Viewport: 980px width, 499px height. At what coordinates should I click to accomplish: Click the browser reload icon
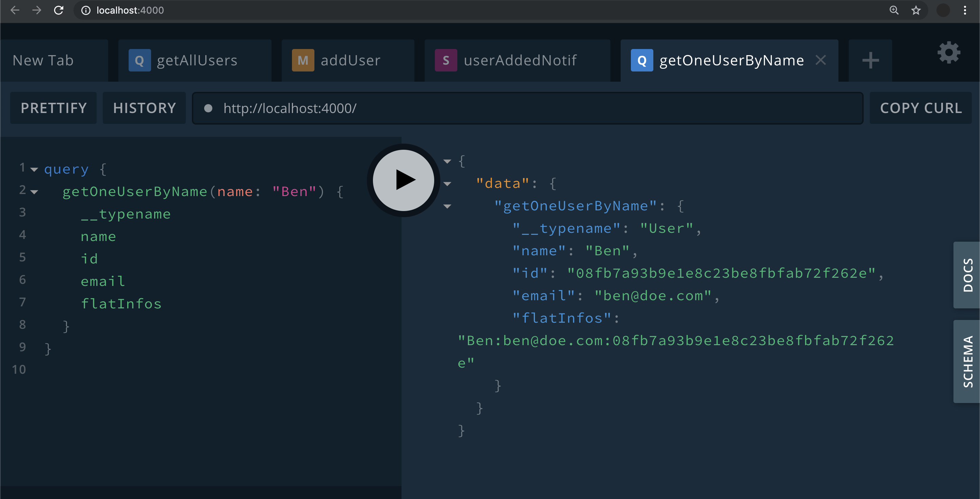pyautogui.click(x=59, y=10)
